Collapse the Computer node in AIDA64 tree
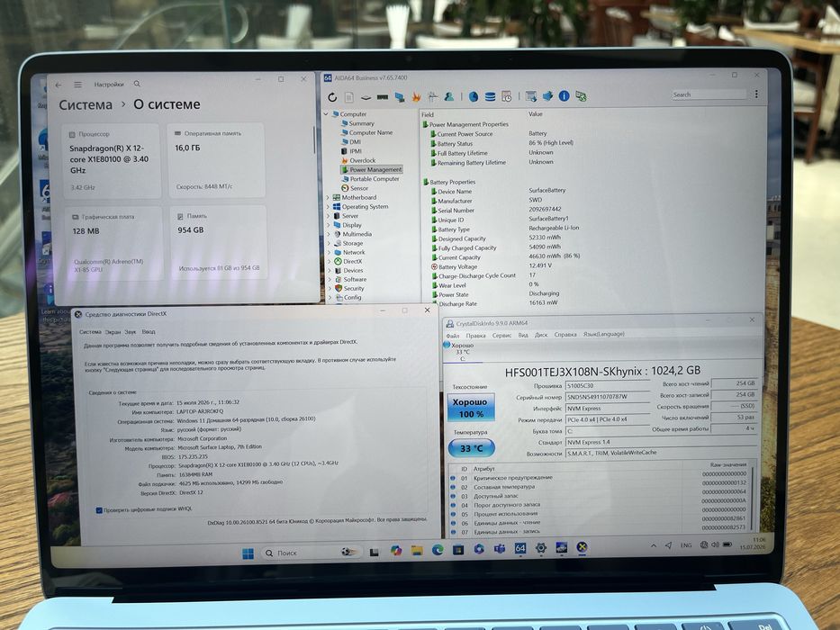Image resolution: width=840 pixels, height=630 pixels. [x=326, y=114]
